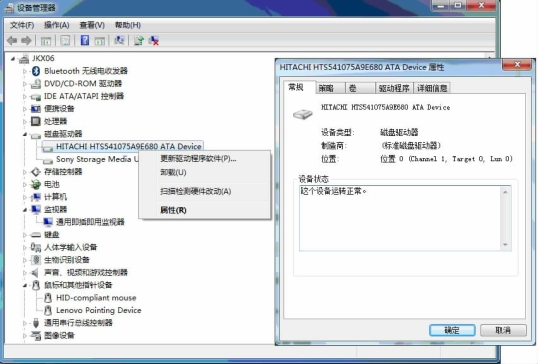
Task: Expand the 电池 node
Action: [25, 185]
